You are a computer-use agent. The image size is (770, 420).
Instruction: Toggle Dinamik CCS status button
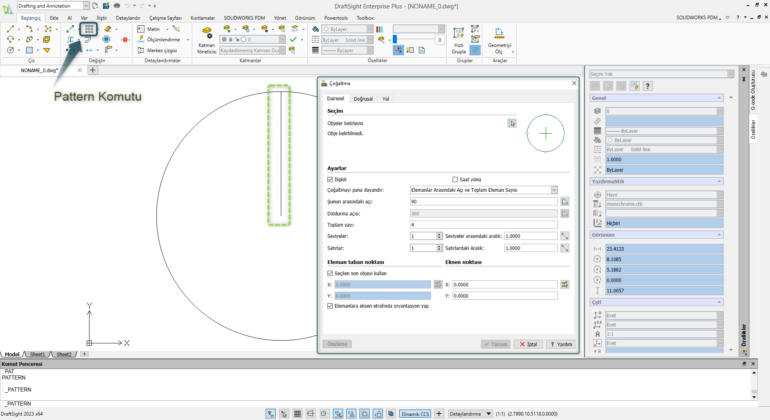(415, 414)
